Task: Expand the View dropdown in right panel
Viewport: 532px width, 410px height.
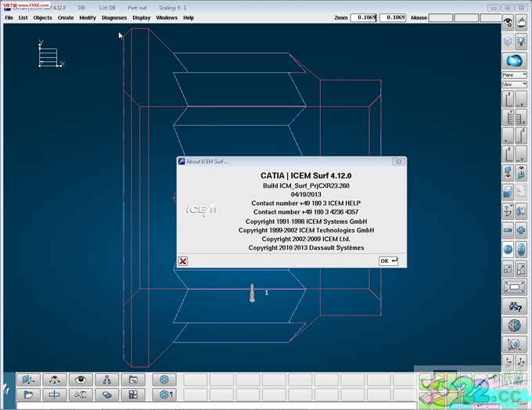Action: click(x=513, y=84)
